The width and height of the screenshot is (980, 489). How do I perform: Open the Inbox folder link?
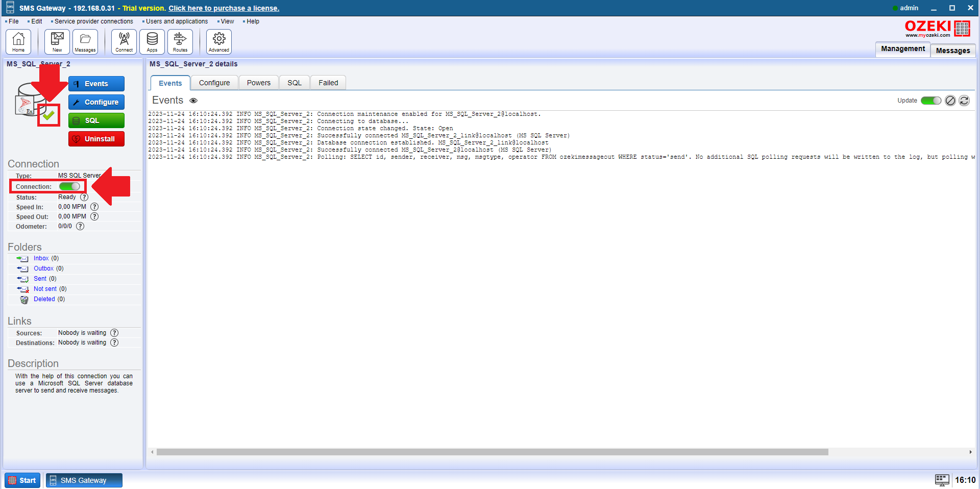[x=41, y=258]
